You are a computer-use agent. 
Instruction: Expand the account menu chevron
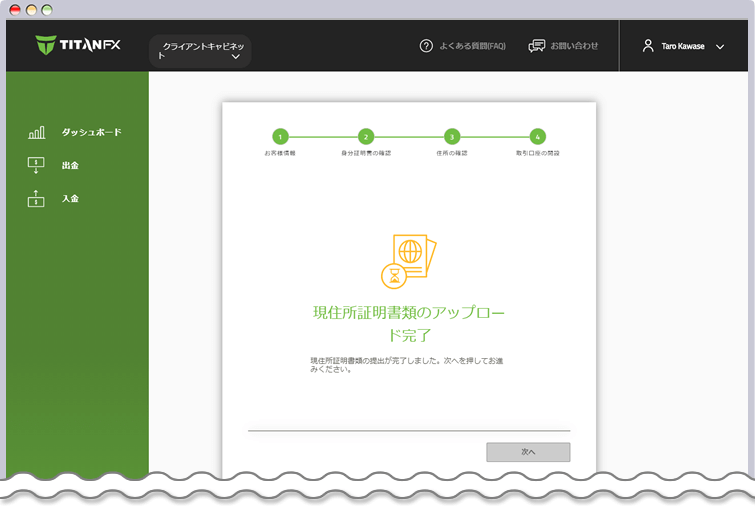click(720, 47)
